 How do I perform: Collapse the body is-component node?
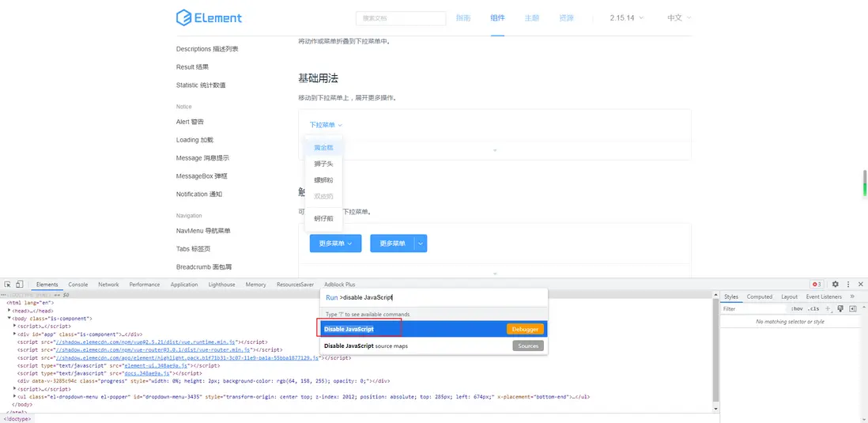point(9,319)
